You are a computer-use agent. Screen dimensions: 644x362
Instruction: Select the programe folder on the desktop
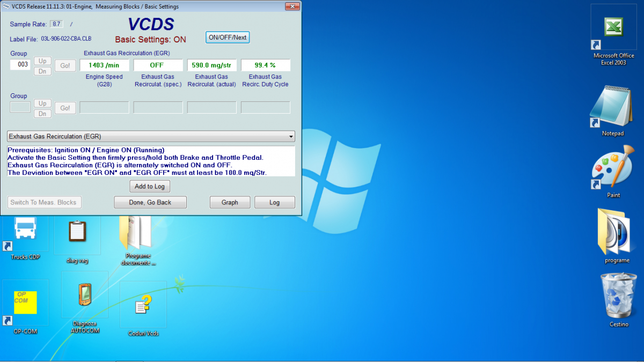point(617,235)
